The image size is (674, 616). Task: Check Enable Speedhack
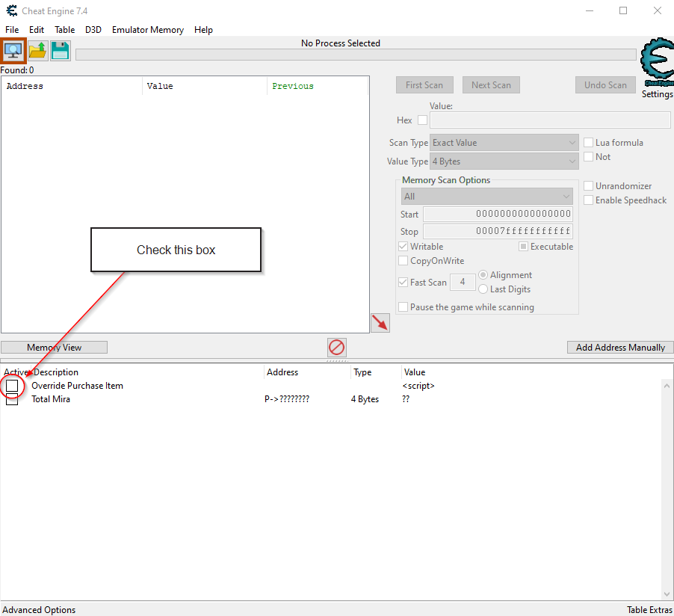[589, 200]
